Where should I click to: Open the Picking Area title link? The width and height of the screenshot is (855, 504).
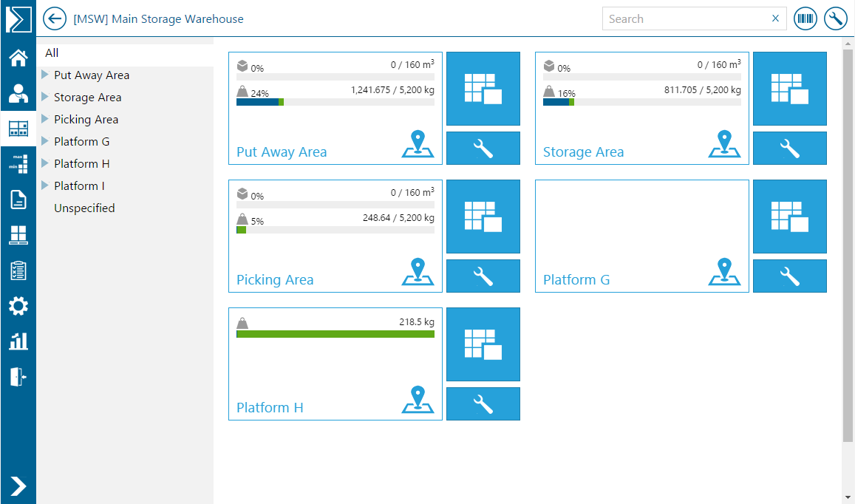coord(275,280)
